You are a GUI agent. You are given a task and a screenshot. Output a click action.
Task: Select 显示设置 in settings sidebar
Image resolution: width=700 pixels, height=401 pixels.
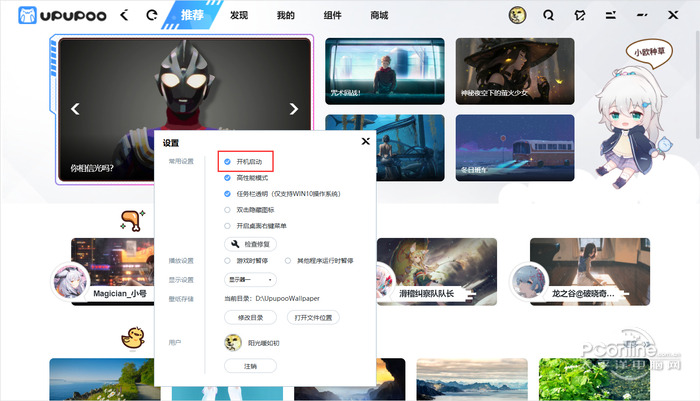coord(181,280)
